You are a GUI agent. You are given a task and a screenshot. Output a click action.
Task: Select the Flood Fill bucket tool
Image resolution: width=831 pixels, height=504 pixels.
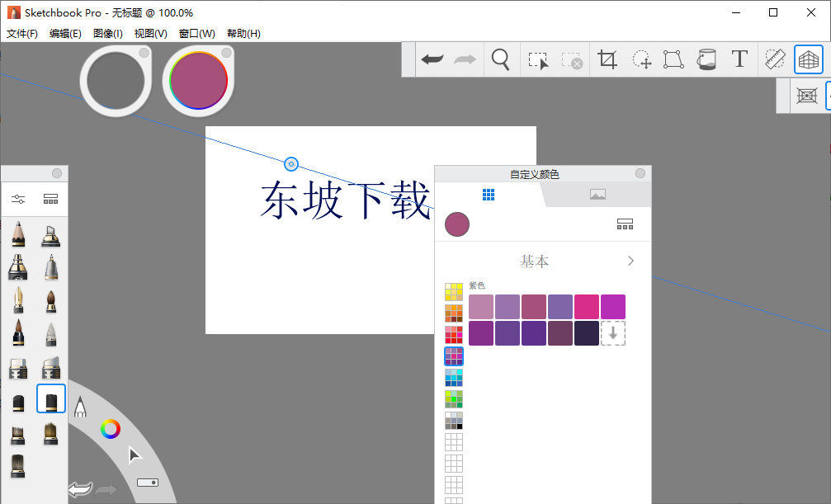[706, 59]
